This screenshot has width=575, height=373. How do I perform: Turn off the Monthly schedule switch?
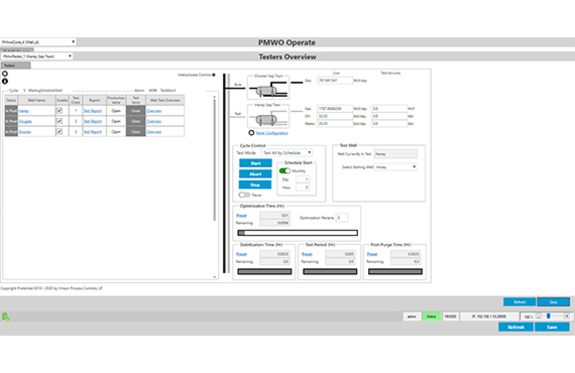pos(285,171)
